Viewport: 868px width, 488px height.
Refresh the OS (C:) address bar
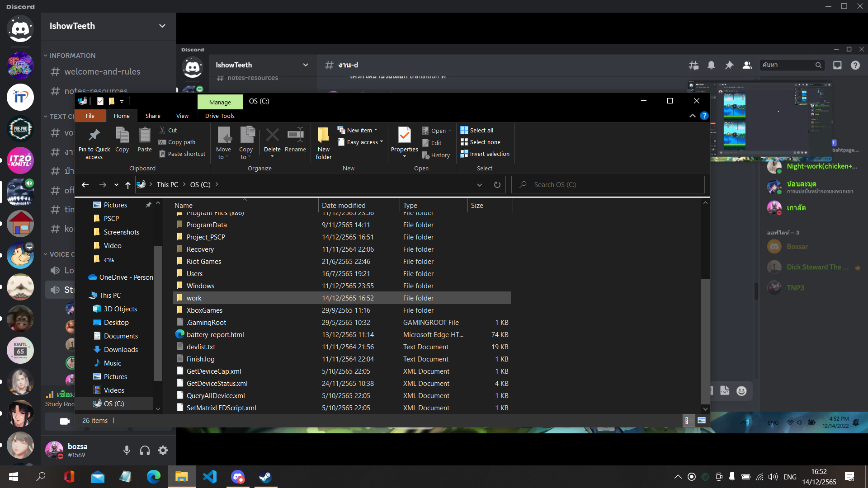pyautogui.click(x=497, y=185)
